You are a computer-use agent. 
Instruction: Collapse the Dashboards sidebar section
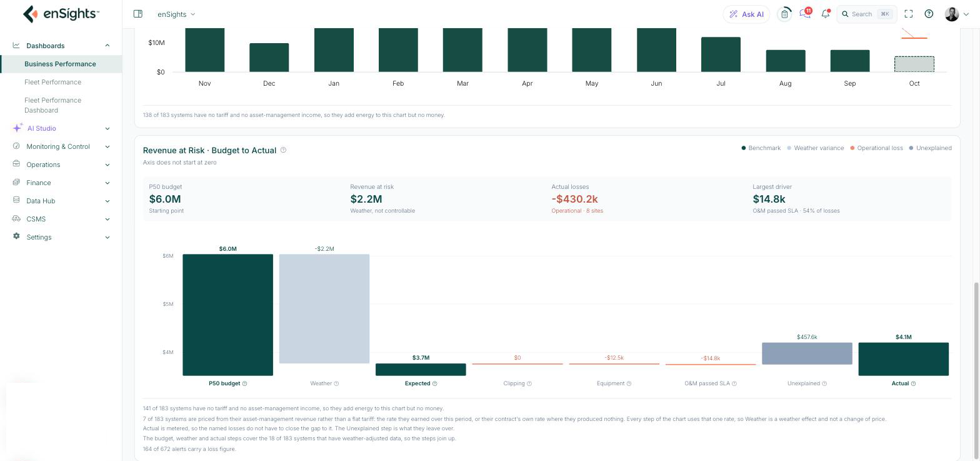click(x=107, y=46)
